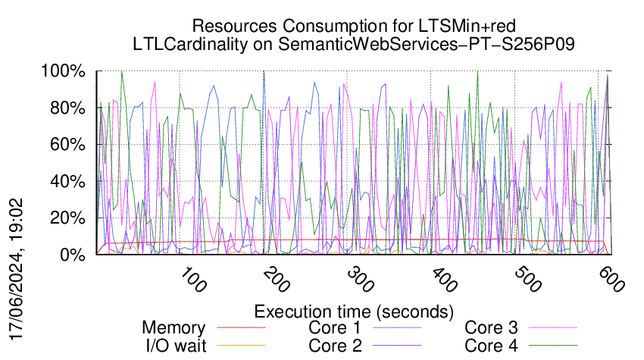Click the 'Core 3' legend label

point(491,327)
